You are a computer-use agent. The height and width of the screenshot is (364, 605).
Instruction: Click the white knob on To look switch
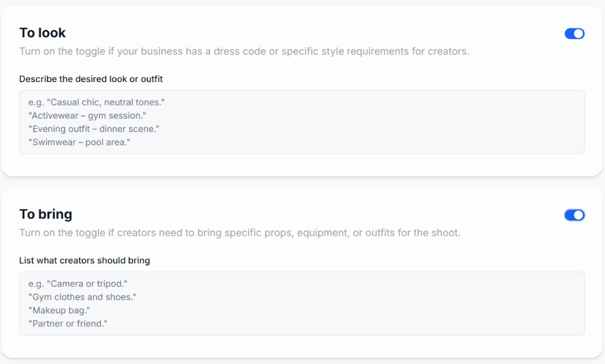coord(579,34)
